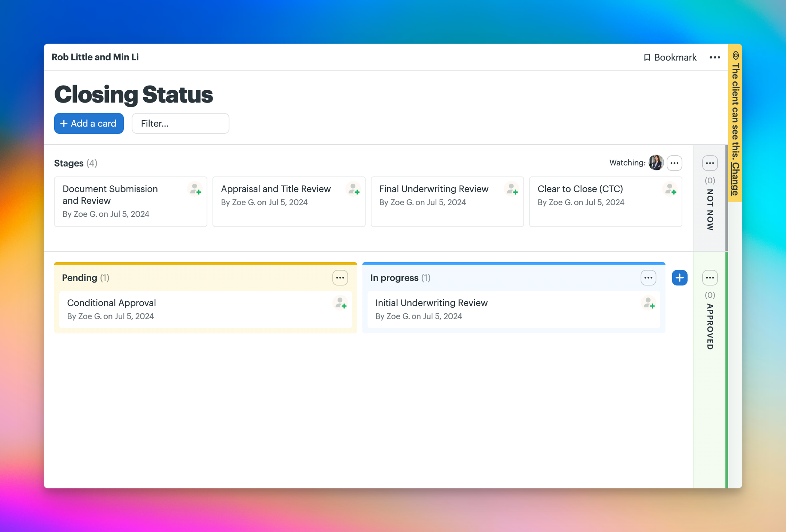
Task: Open Stages column options menu
Action: (674, 163)
